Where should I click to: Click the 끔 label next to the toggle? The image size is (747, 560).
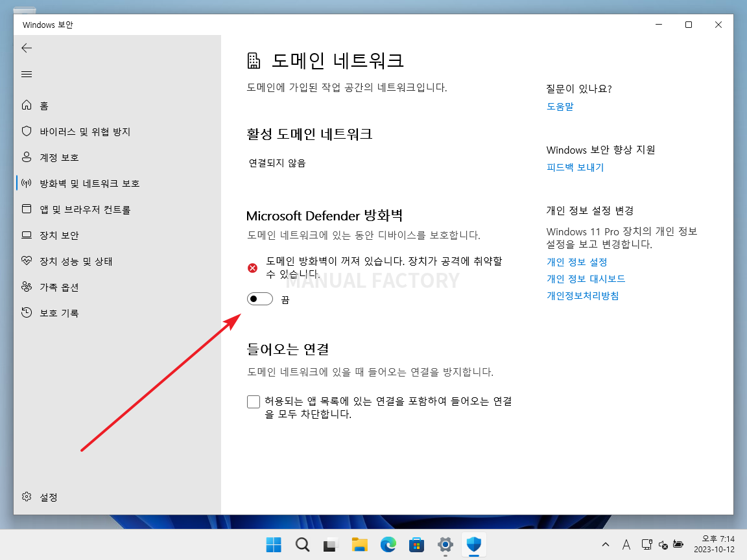285,299
